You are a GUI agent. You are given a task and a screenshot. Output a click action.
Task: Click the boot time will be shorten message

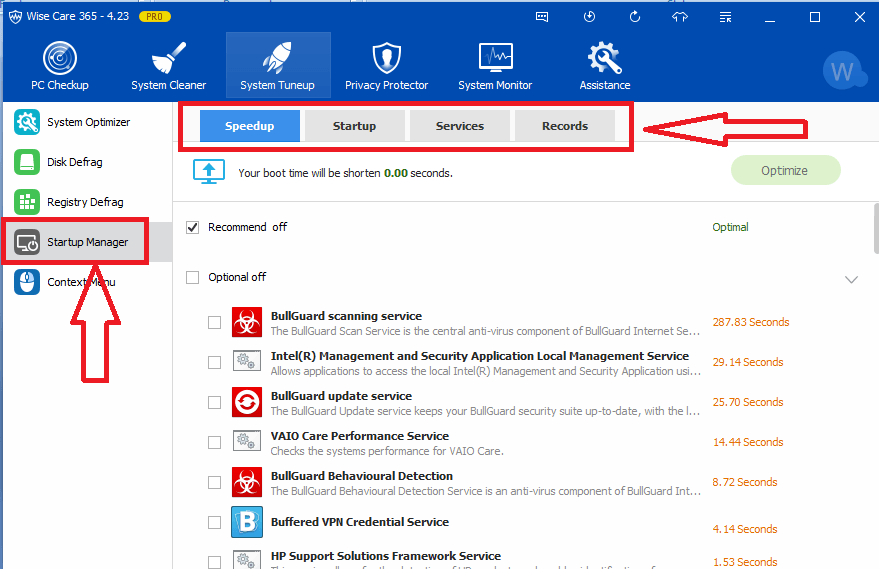point(345,173)
